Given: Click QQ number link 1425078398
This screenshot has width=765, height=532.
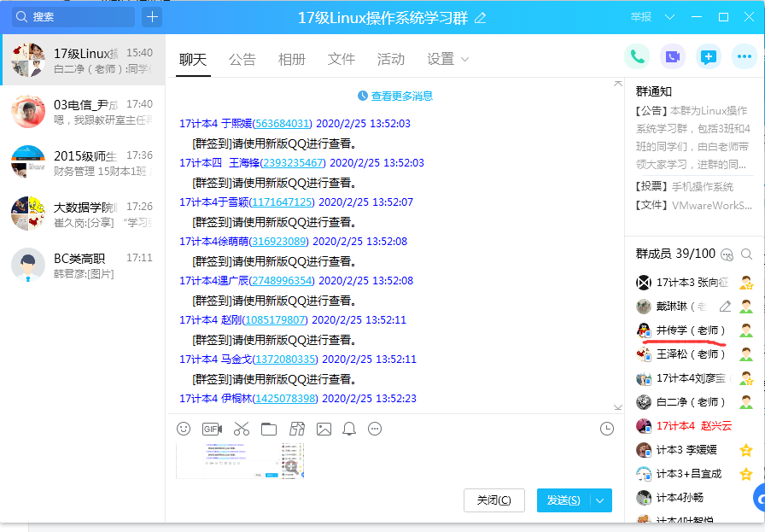Looking at the screenshot, I should [x=285, y=399].
